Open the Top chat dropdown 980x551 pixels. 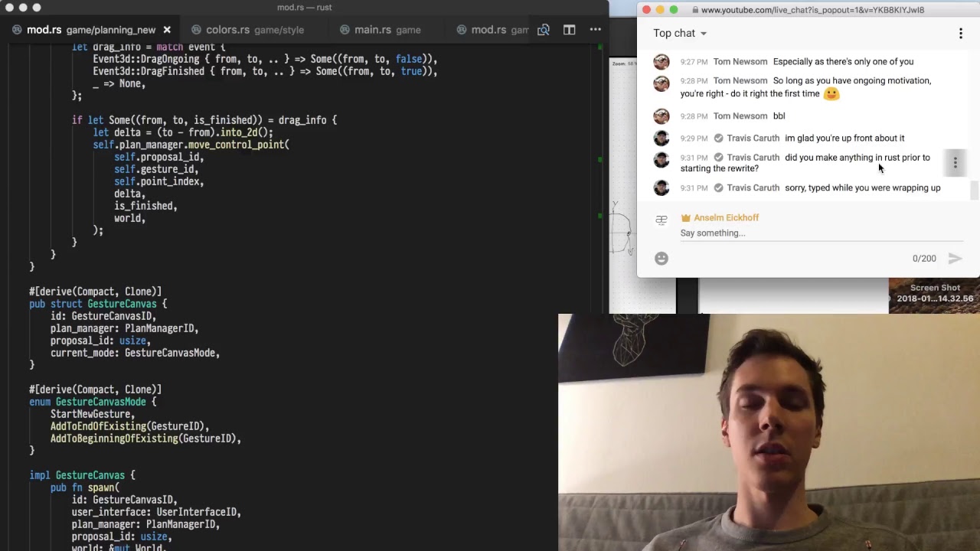[680, 33]
